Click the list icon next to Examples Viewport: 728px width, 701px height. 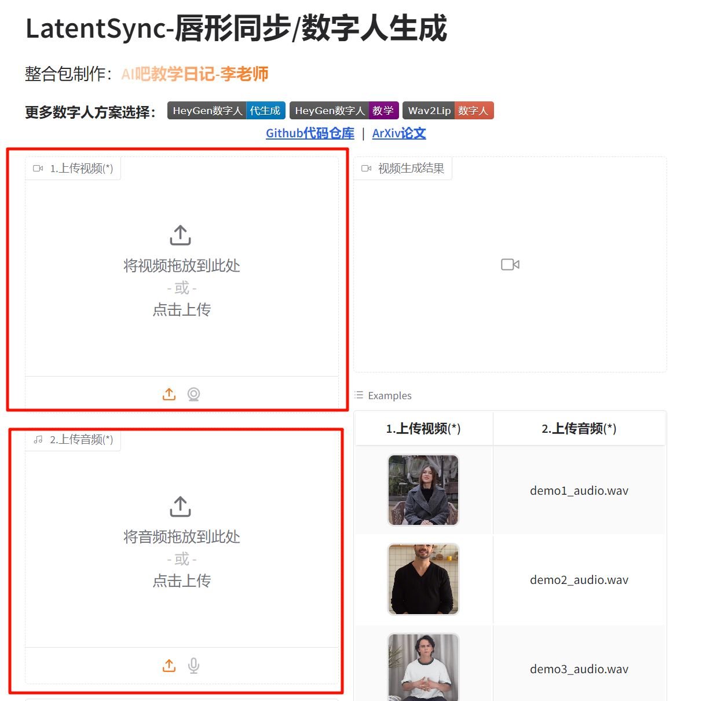coord(360,395)
